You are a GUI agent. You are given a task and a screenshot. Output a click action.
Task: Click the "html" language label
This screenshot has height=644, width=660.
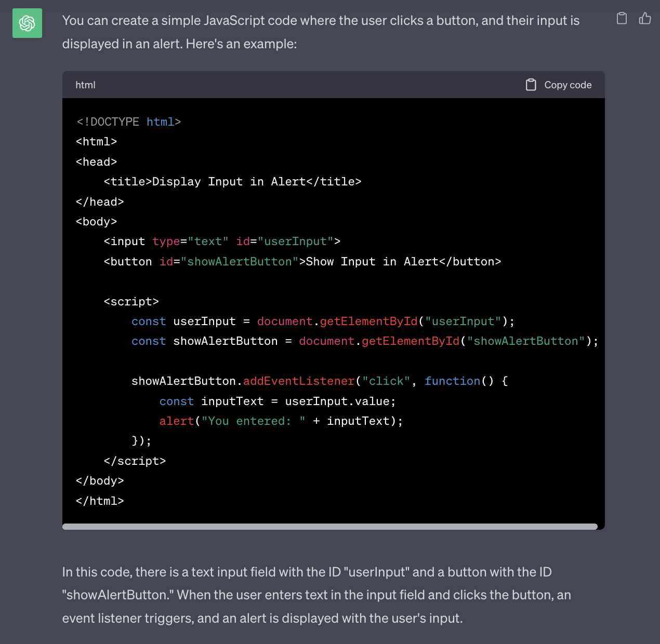tap(85, 85)
